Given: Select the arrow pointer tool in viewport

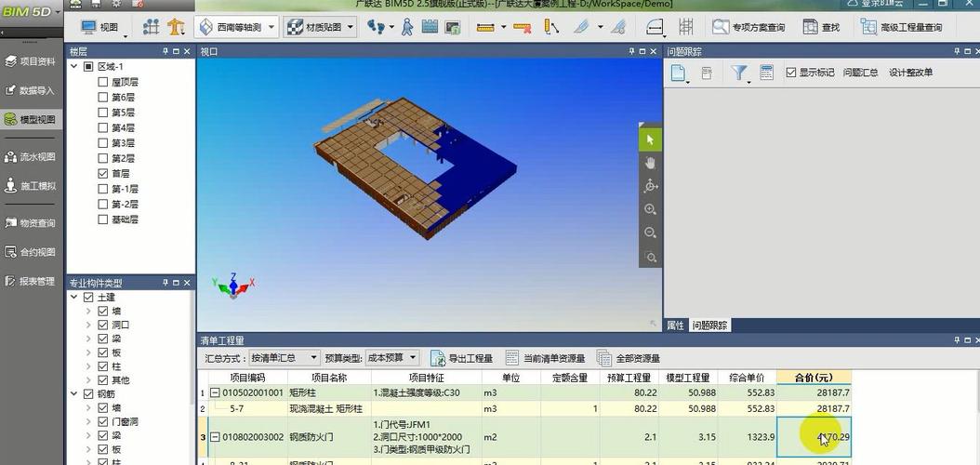Looking at the screenshot, I should point(650,140).
